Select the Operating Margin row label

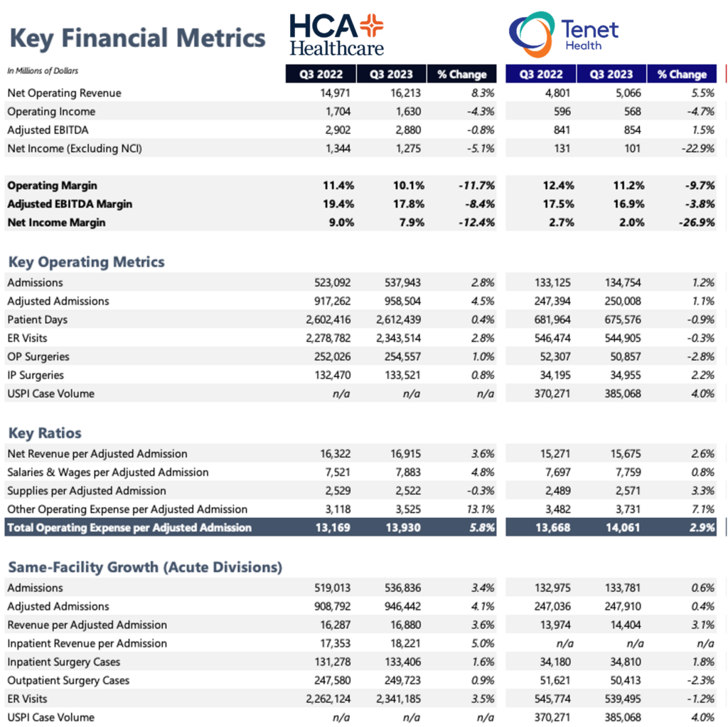[52, 186]
